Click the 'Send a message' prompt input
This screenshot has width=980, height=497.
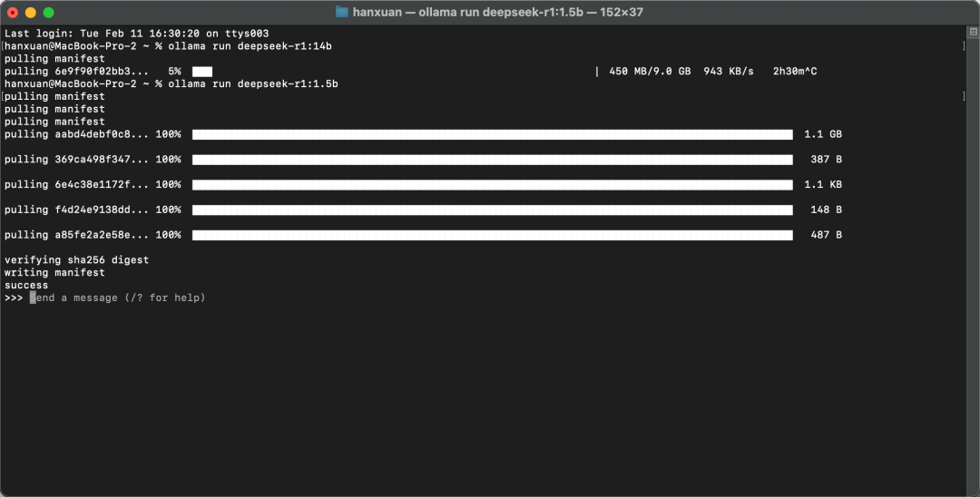point(117,297)
